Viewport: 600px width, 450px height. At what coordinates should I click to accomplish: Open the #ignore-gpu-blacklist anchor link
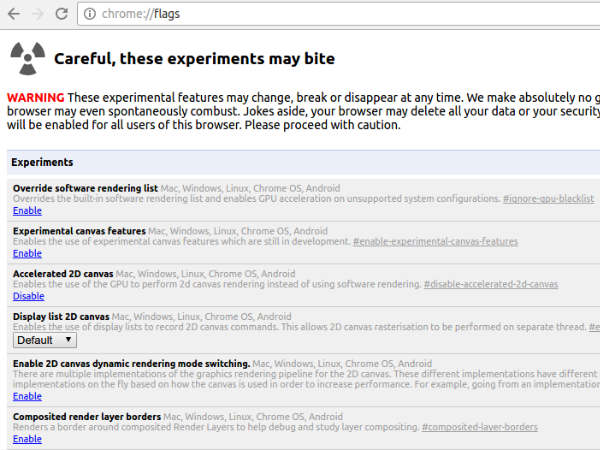[549, 199]
